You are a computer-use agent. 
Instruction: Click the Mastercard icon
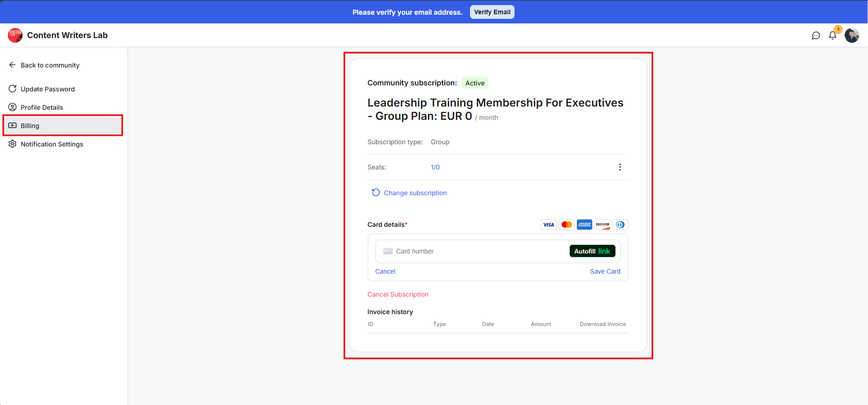[566, 225]
